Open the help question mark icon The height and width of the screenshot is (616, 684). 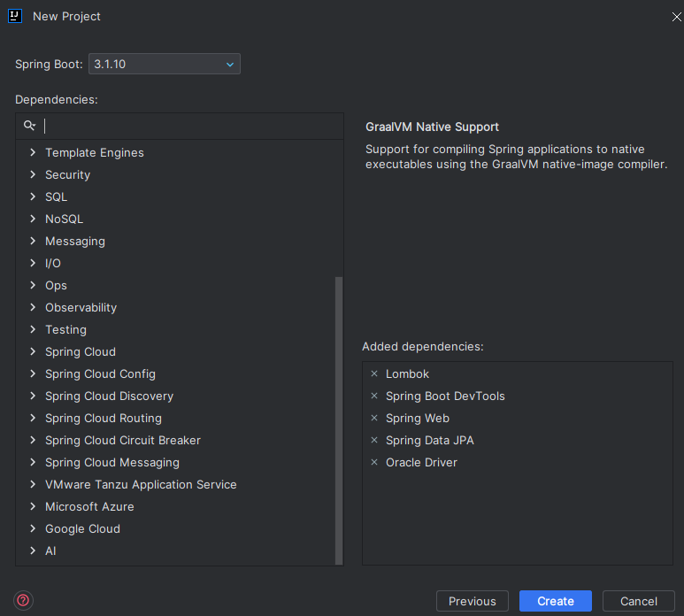pyautogui.click(x=23, y=600)
